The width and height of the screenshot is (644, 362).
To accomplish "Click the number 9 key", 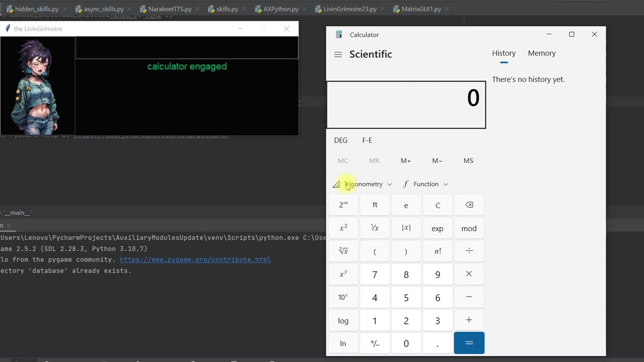I will click(438, 274).
